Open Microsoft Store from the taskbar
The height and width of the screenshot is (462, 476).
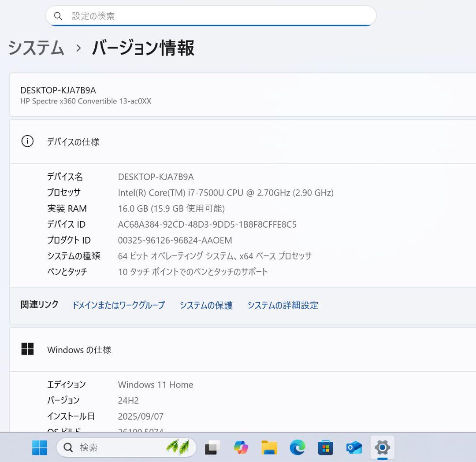click(326, 447)
